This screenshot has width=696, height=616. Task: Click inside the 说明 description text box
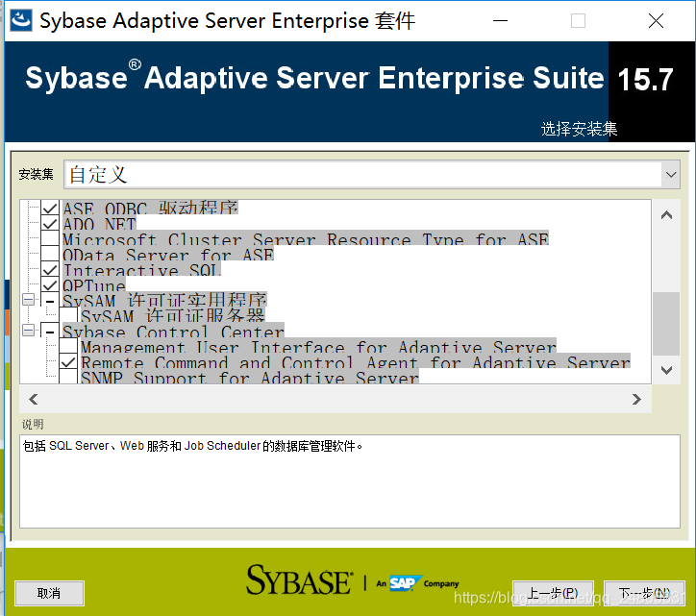click(x=350, y=481)
